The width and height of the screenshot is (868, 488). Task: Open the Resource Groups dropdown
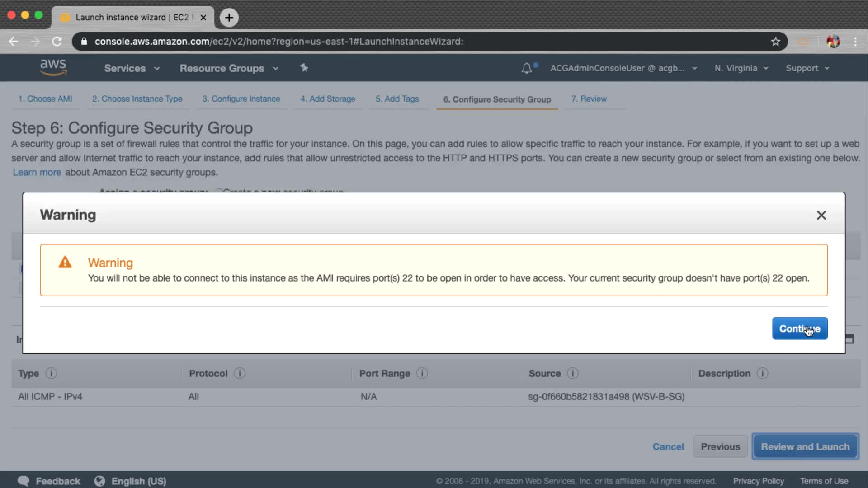[x=229, y=68]
